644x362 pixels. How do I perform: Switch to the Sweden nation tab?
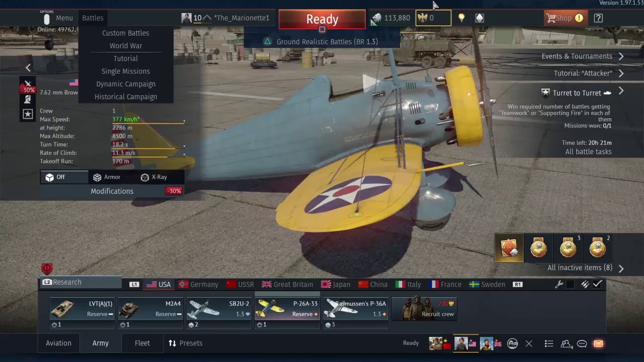[x=487, y=285]
